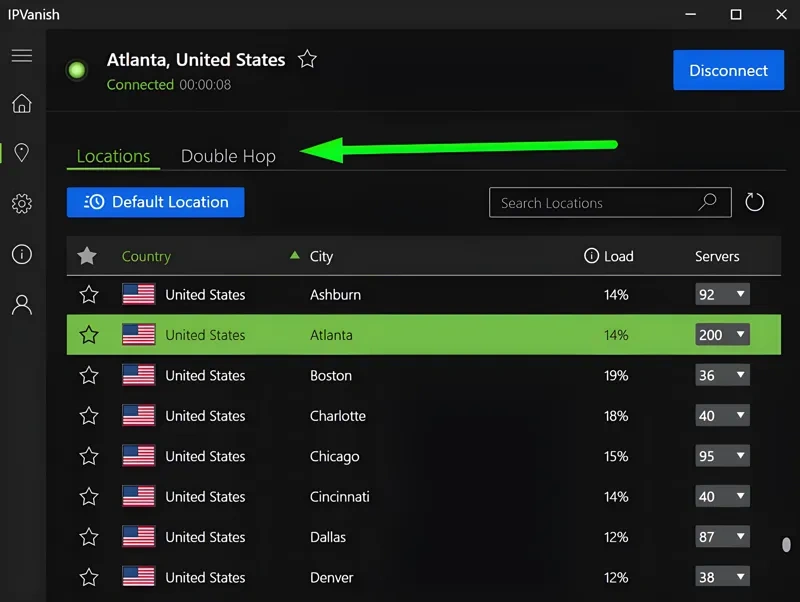This screenshot has width=800, height=602.
Task: Click United States text in Boston row
Action: [205, 375]
